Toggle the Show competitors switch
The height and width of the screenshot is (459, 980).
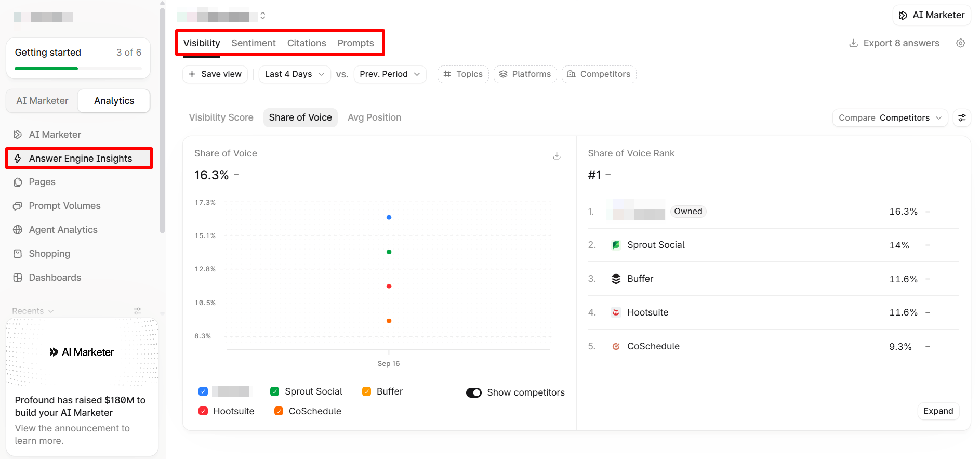(x=474, y=392)
